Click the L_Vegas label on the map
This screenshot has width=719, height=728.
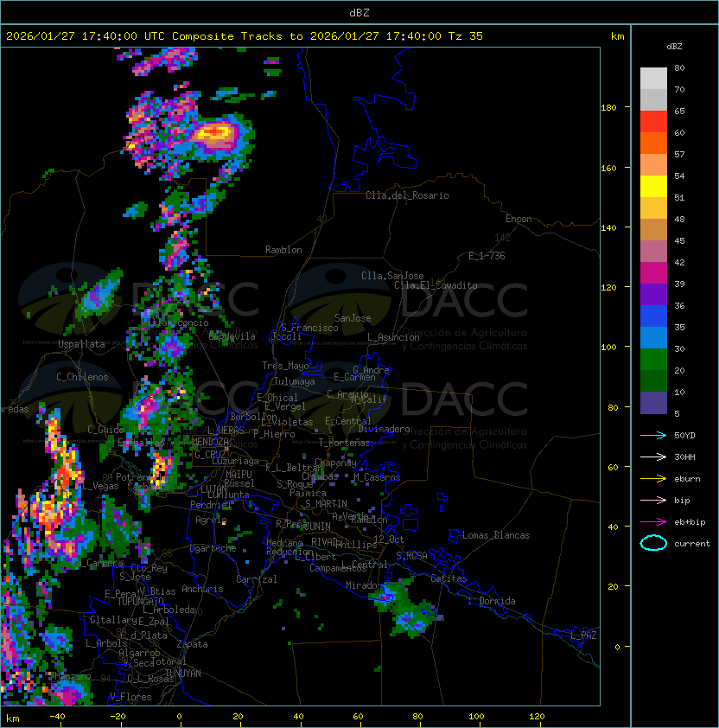click(101, 486)
